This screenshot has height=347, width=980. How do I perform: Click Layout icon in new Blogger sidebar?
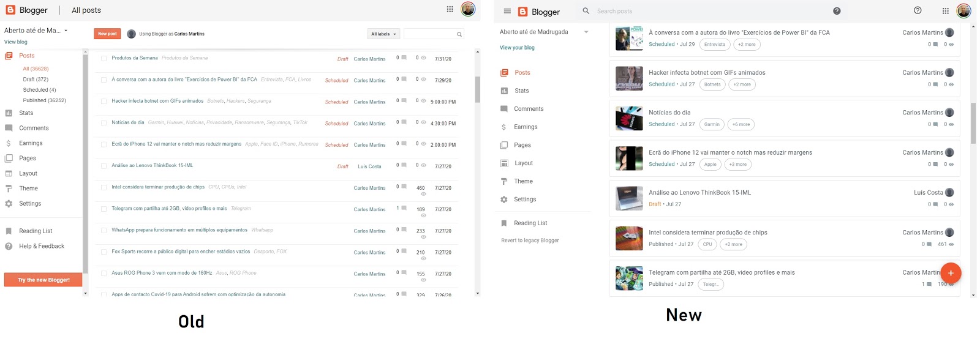click(504, 163)
